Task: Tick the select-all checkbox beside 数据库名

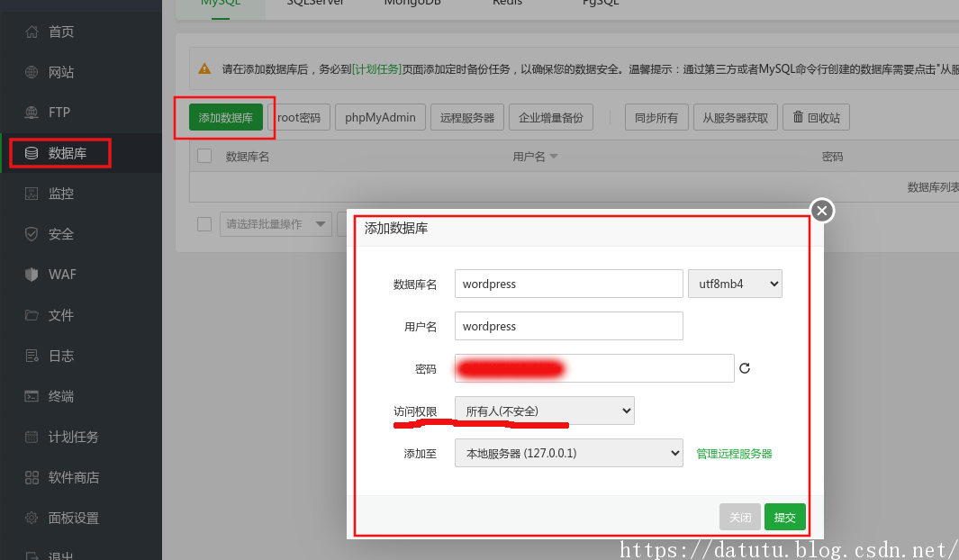Action: coord(204,157)
